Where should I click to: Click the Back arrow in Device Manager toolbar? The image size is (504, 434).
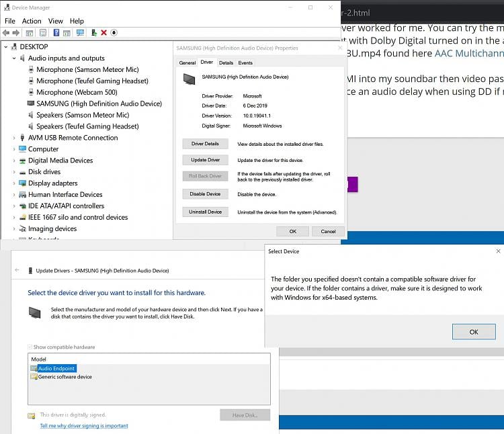point(6,32)
